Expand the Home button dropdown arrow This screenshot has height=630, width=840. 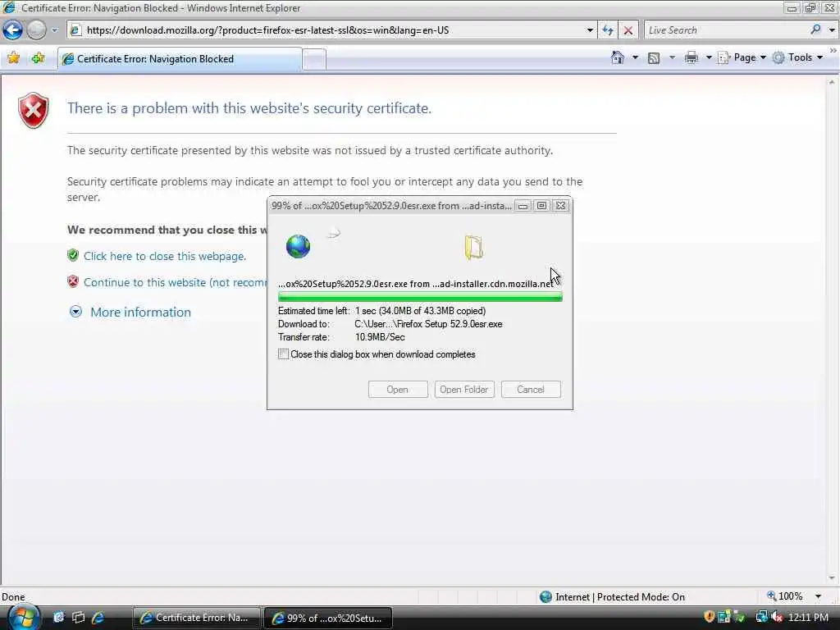click(x=636, y=57)
